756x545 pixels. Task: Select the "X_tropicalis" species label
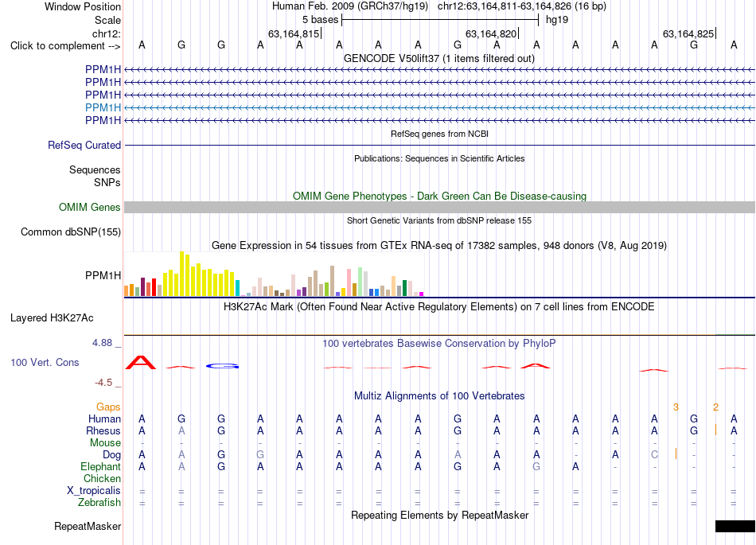(94, 491)
